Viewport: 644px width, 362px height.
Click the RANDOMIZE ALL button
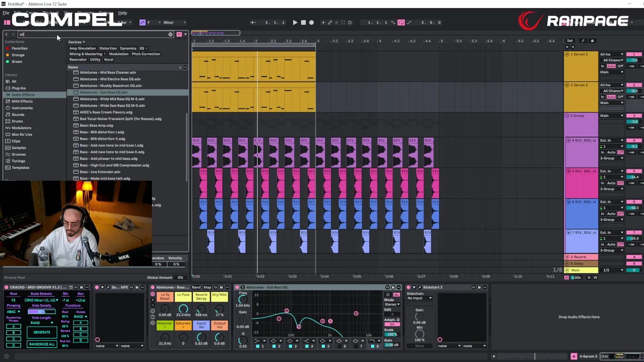coord(42,344)
